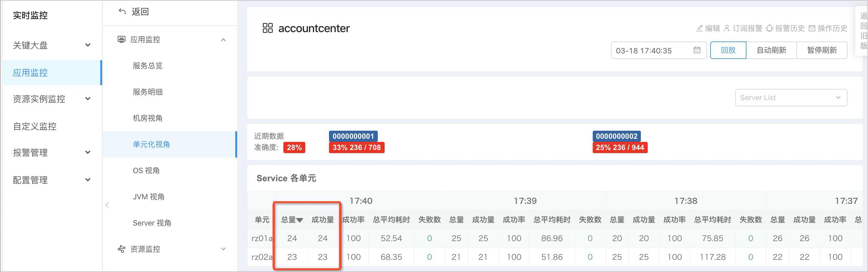The width and height of the screenshot is (868, 272).
Task: Click the rz01a row label
Action: (262, 238)
